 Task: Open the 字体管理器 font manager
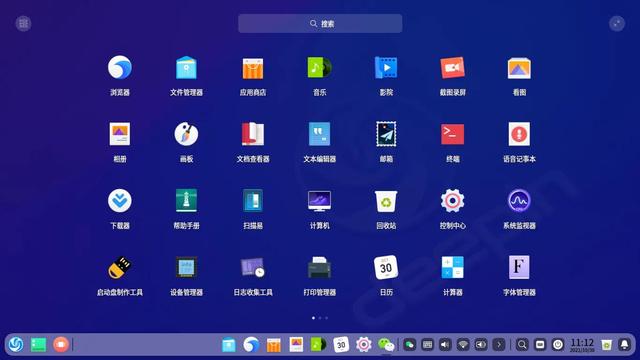[519, 267]
